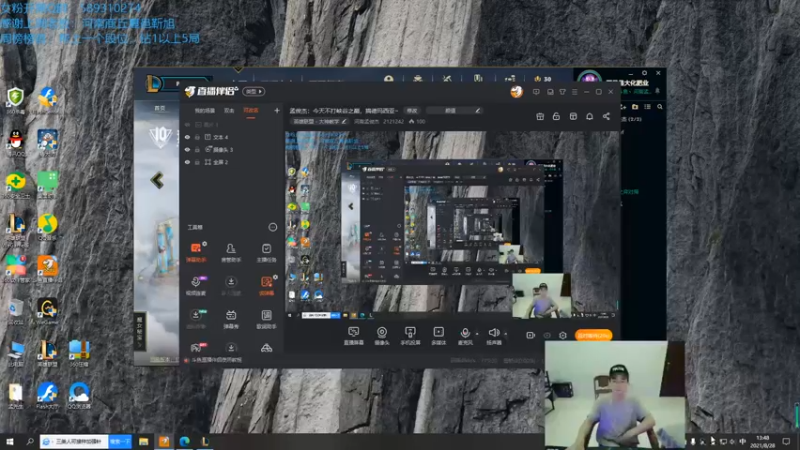Open the notification bell icon in the header
This screenshot has height=450, width=800.
pos(589,116)
